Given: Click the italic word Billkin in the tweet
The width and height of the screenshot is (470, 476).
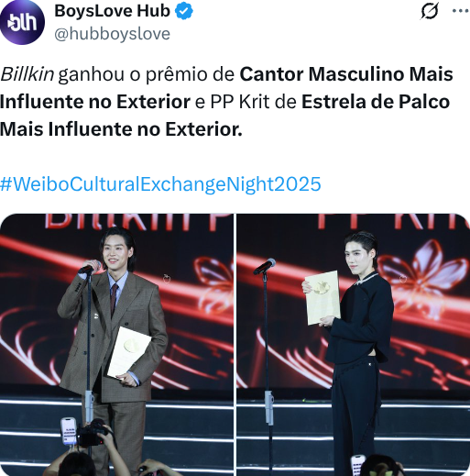Looking at the screenshot, I should [x=27, y=74].
